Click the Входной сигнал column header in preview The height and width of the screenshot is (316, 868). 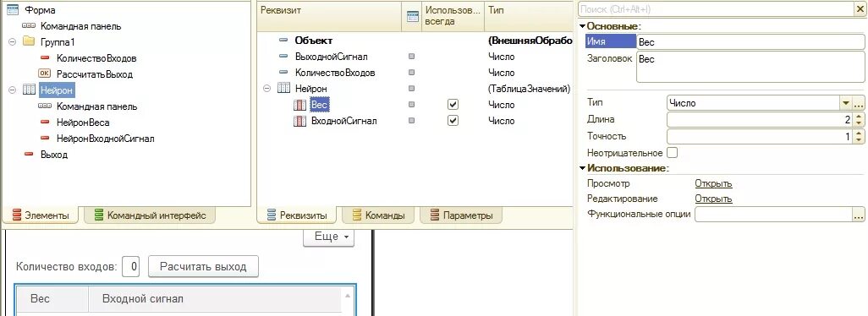[x=216, y=299]
